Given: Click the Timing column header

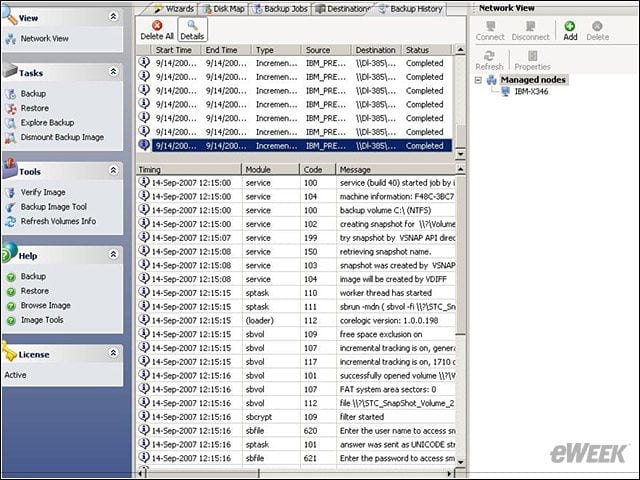Looking at the screenshot, I should click(x=189, y=169).
